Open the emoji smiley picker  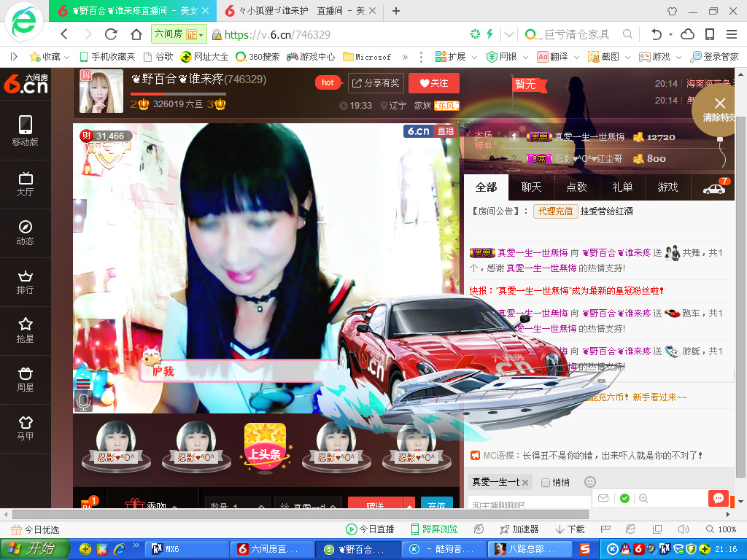click(x=589, y=482)
